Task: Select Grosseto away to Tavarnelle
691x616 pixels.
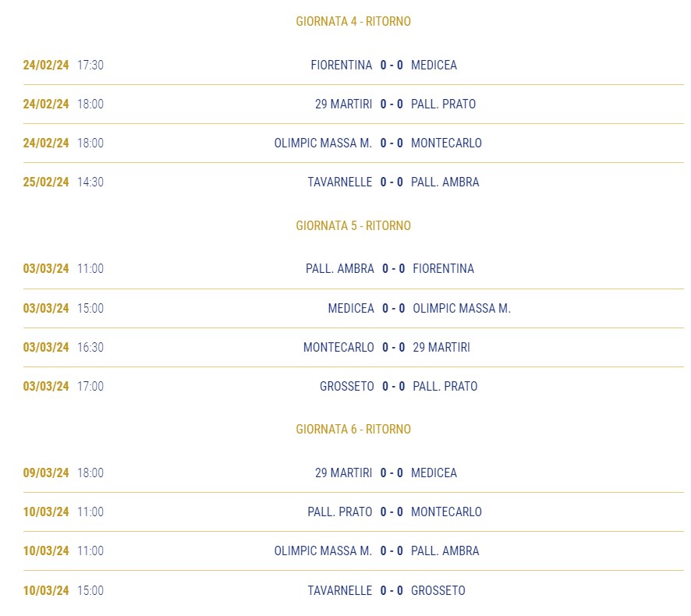Action: pyautogui.click(x=438, y=590)
